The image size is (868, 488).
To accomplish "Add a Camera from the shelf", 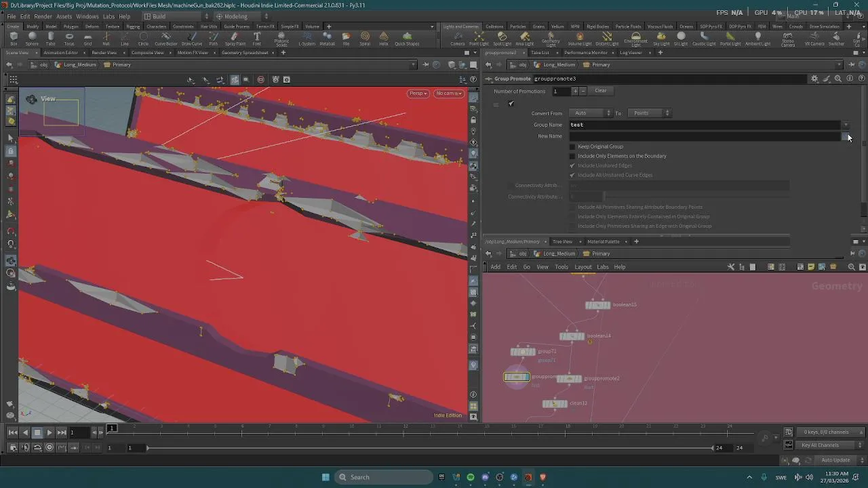I will [x=458, y=39].
